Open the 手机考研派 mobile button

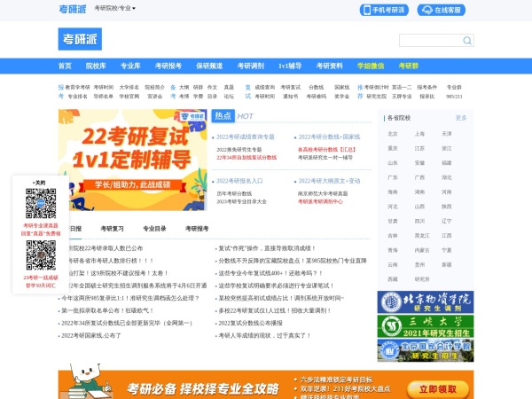384,10
